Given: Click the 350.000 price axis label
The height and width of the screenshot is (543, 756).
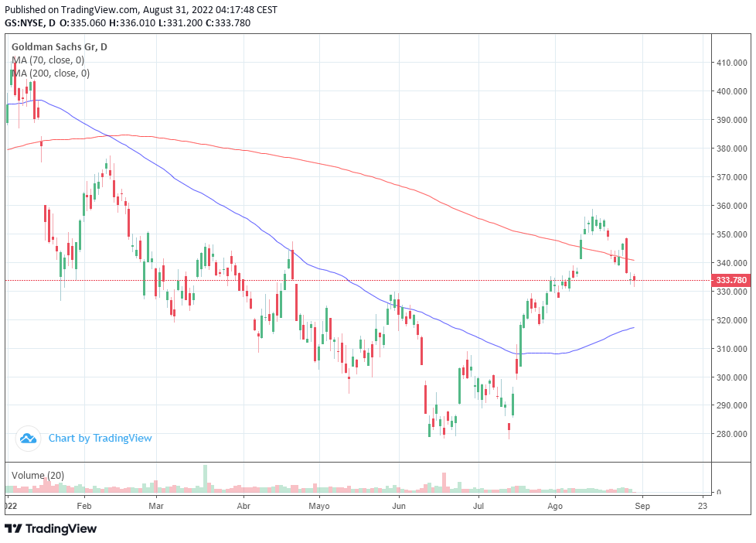Looking at the screenshot, I should click(731, 234).
